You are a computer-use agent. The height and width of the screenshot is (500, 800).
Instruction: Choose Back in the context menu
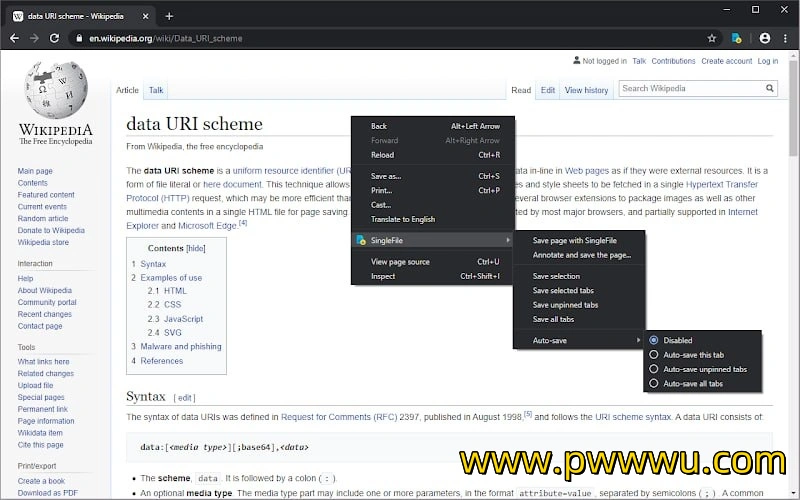(433, 126)
